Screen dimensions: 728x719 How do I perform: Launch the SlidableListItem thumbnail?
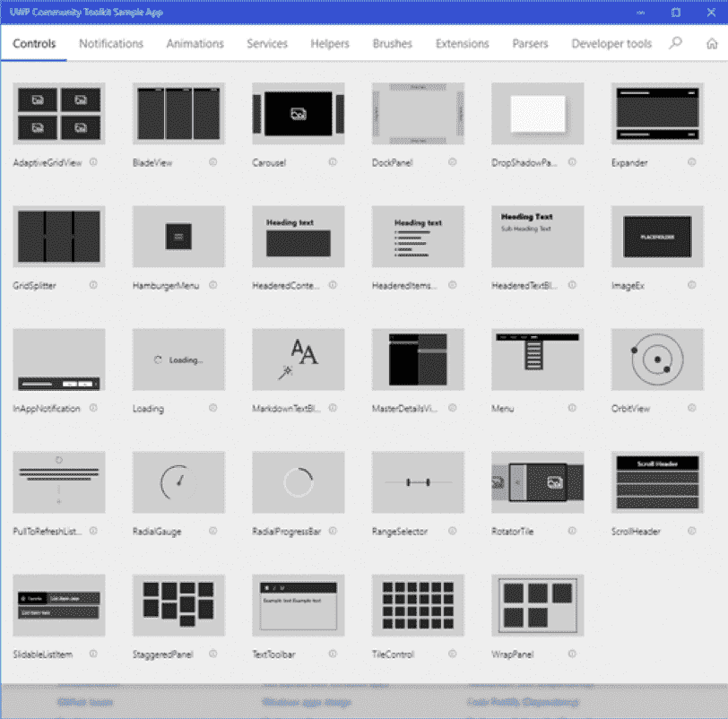pos(59,605)
